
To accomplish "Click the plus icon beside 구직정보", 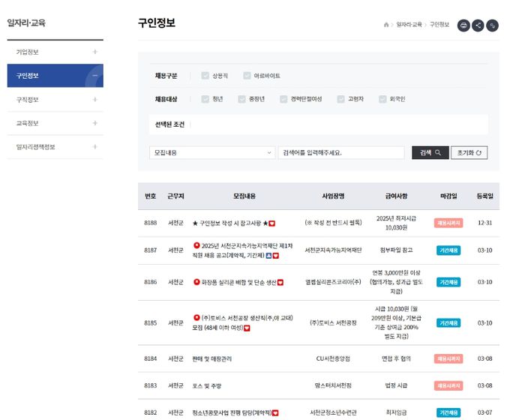I will click(94, 100).
